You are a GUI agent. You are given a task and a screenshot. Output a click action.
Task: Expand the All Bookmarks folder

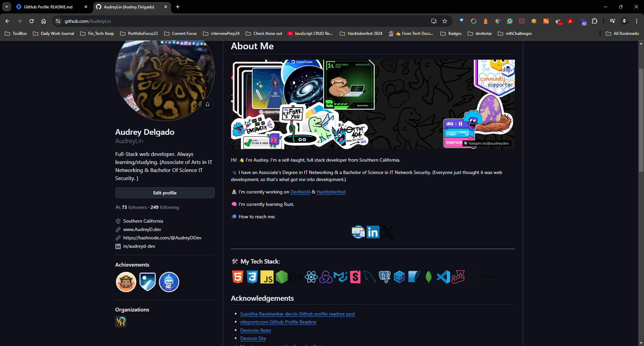coord(623,34)
